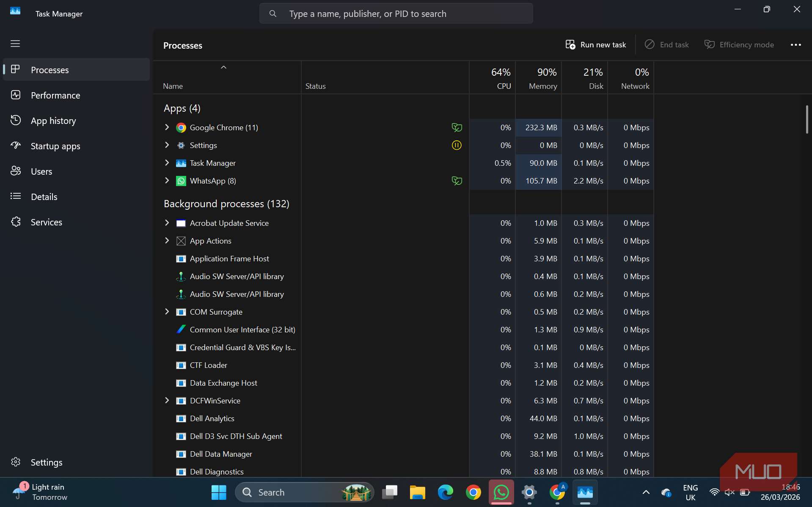
Task: Go to Startup apps page
Action: coord(76,146)
